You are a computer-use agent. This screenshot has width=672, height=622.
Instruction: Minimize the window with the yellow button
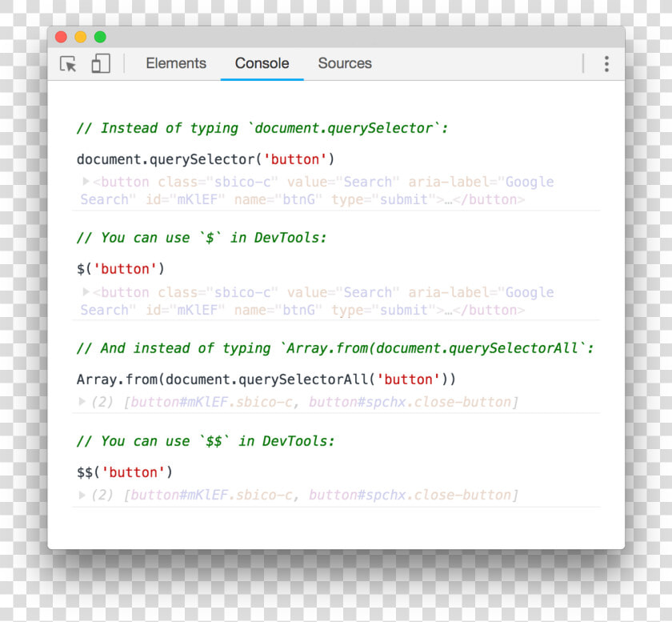(81, 37)
